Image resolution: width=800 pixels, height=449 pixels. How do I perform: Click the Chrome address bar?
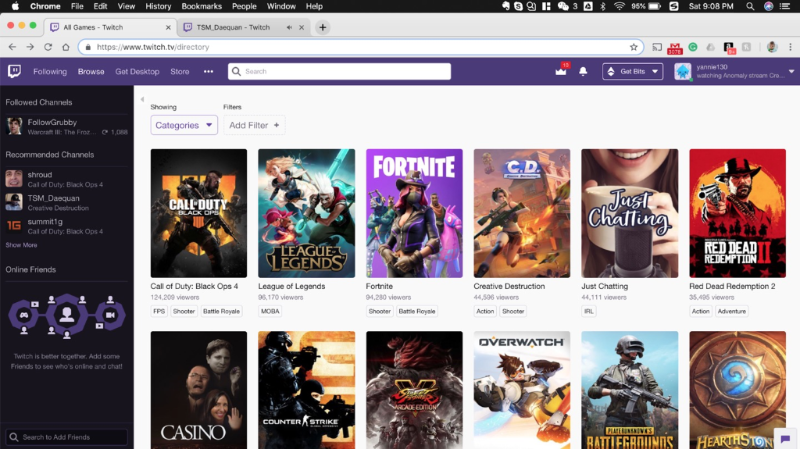360,47
